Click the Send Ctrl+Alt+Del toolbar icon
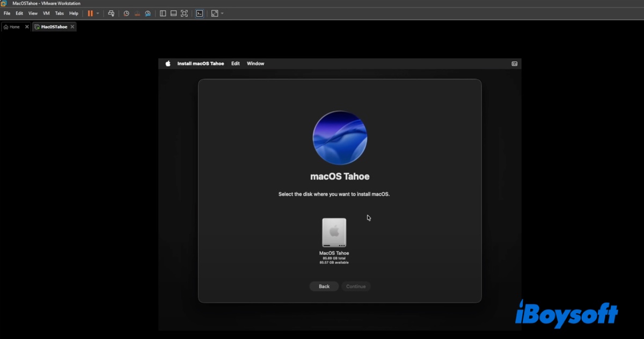Image resolution: width=644 pixels, height=339 pixels. 111,13
